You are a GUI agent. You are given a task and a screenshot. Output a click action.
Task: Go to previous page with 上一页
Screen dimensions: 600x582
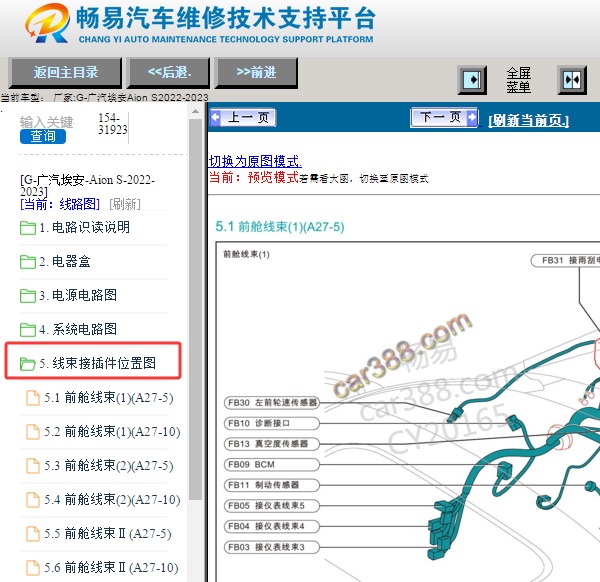[x=243, y=117]
